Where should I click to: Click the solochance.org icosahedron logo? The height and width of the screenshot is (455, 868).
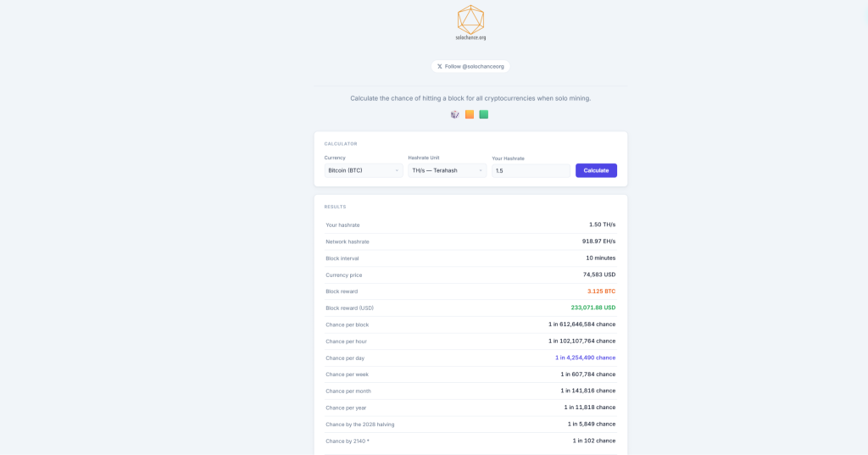coord(470,19)
